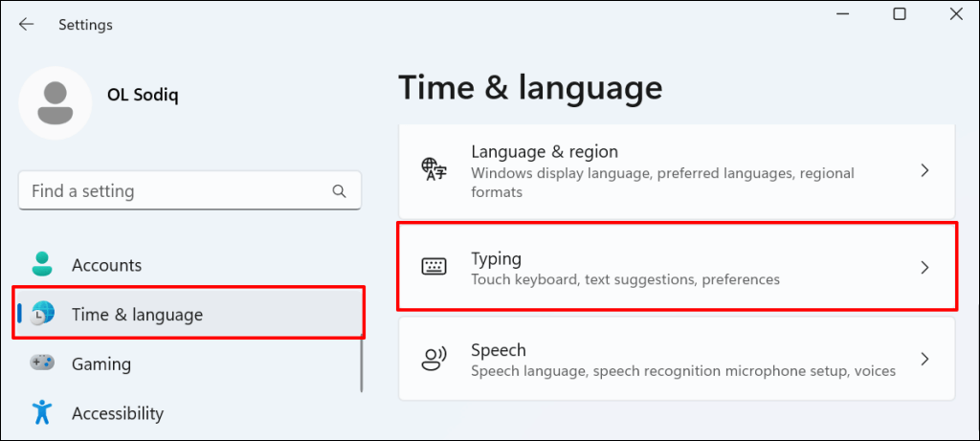The height and width of the screenshot is (441, 980).
Task: Expand Language & region chevron
Action: tap(924, 170)
